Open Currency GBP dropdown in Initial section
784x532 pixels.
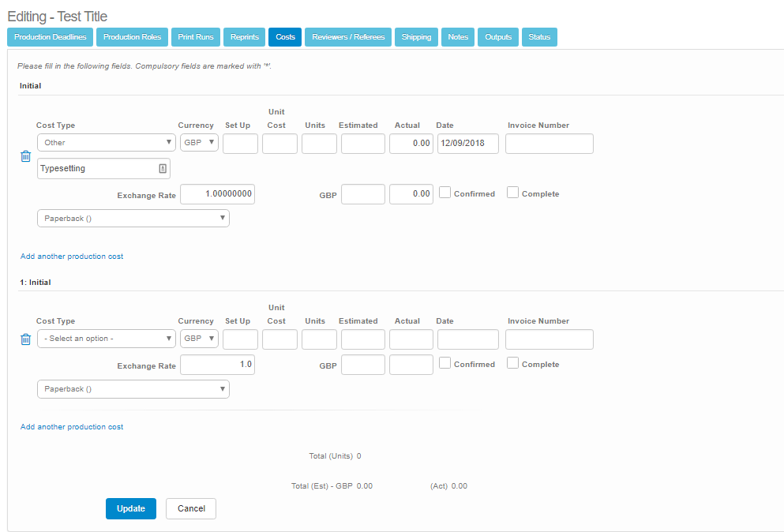[199, 143]
